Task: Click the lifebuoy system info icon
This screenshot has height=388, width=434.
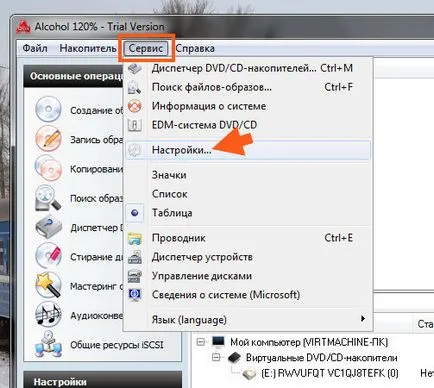Action: [135, 106]
